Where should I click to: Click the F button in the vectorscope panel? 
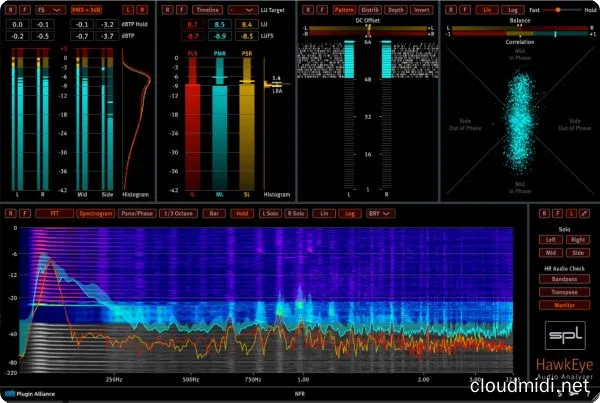click(465, 8)
